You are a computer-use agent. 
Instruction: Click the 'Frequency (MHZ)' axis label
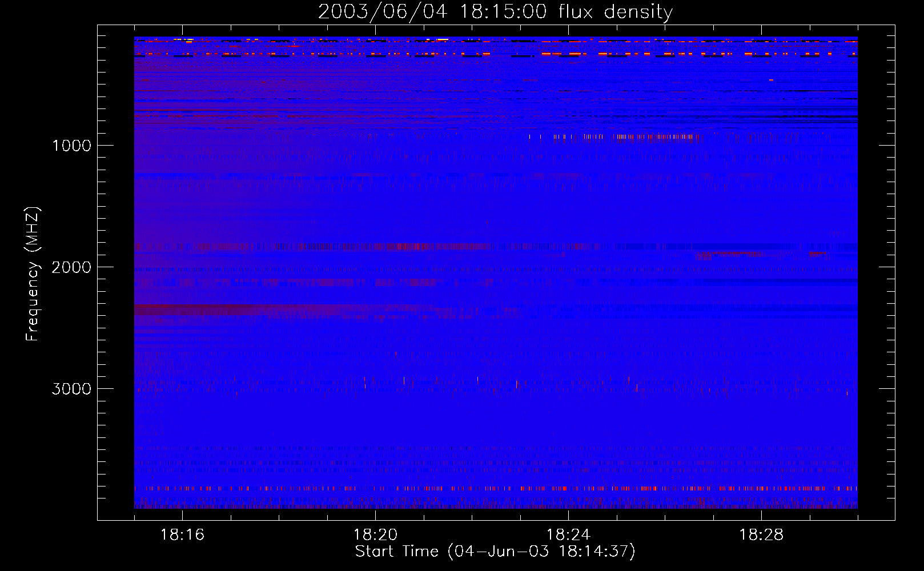click(33, 274)
